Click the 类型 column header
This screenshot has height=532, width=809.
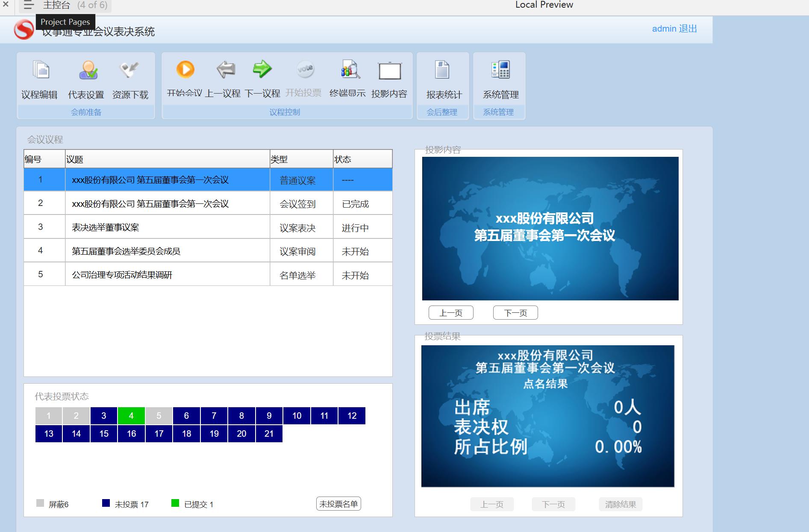pyautogui.click(x=301, y=159)
